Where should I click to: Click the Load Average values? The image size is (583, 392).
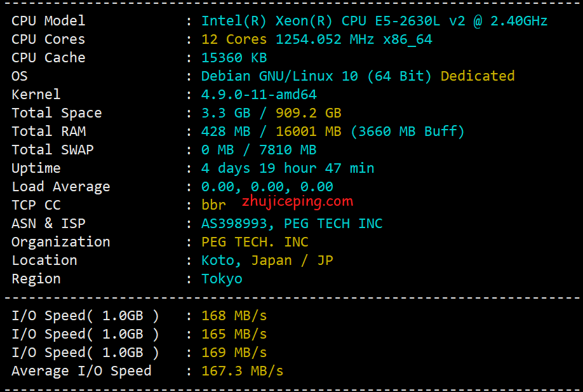[267, 187]
